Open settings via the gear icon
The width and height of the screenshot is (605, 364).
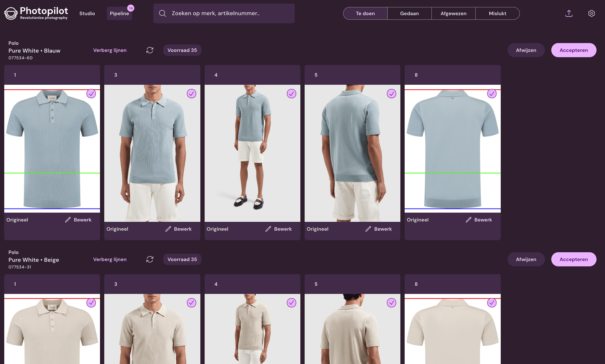[591, 14]
